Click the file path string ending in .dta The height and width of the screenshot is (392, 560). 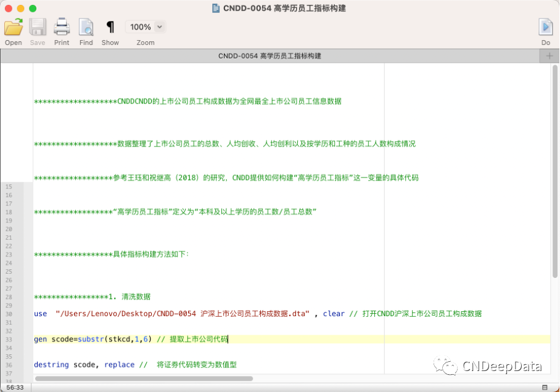(183, 314)
